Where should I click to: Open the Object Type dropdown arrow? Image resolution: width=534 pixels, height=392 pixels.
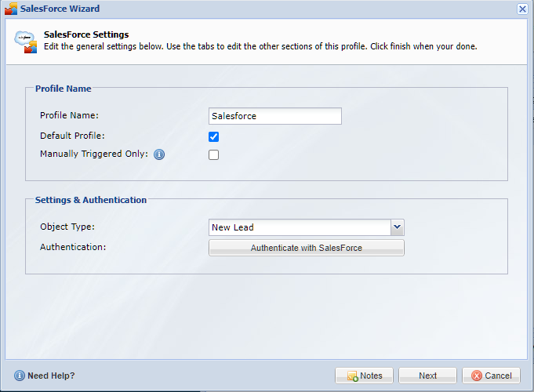pyautogui.click(x=397, y=227)
